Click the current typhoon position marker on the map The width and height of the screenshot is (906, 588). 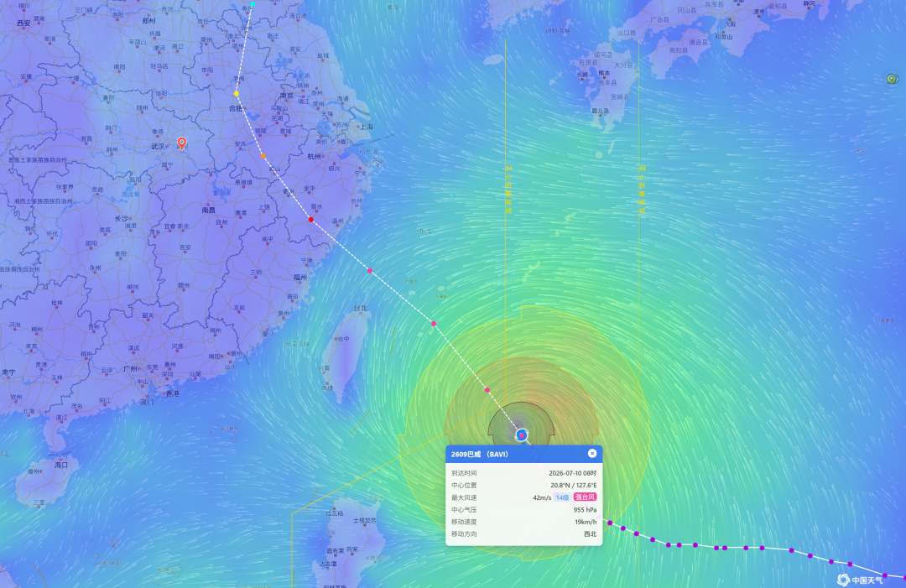pos(522,434)
